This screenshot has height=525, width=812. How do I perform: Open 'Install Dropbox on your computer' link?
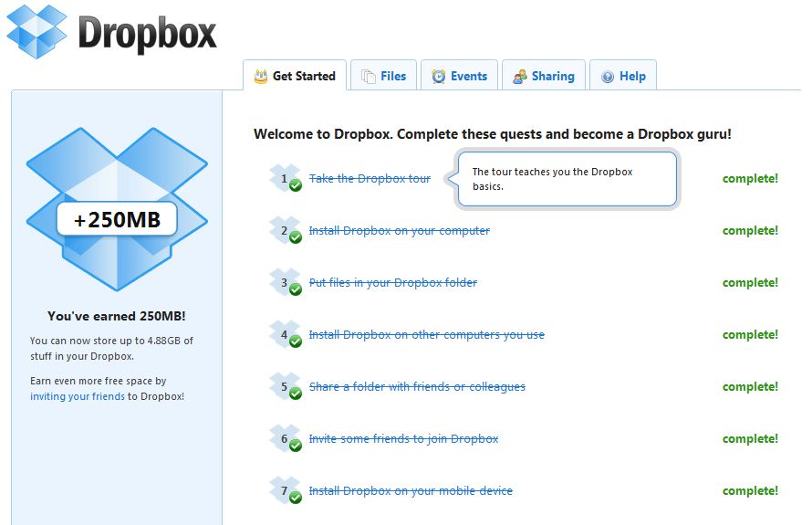[400, 231]
